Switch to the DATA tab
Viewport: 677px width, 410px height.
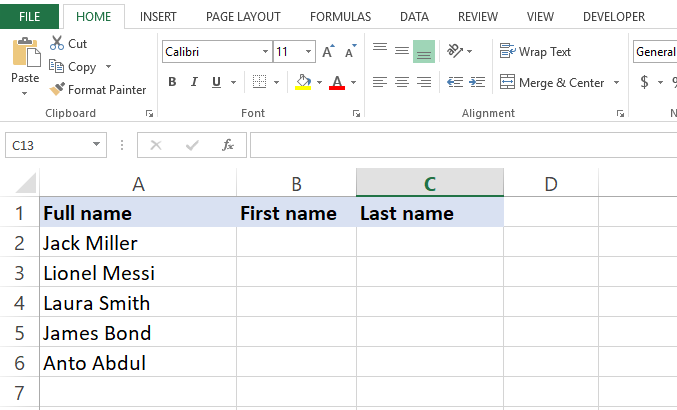(414, 16)
